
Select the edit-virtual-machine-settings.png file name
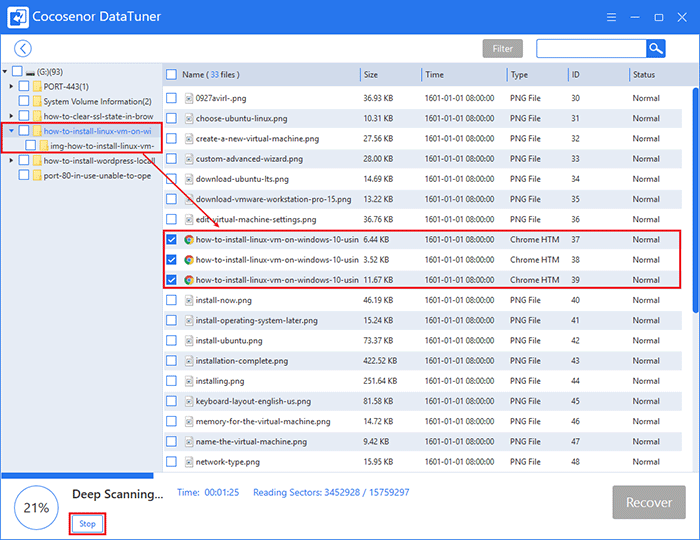tap(256, 220)
